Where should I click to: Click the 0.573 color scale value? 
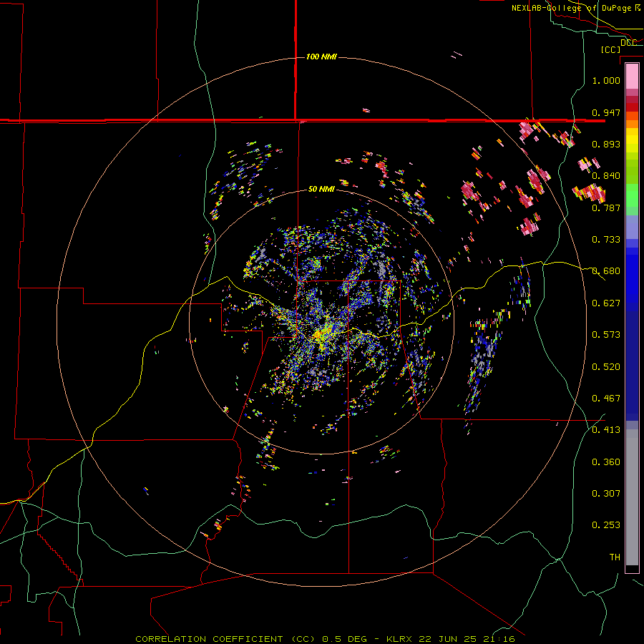[x=606, y=335]
